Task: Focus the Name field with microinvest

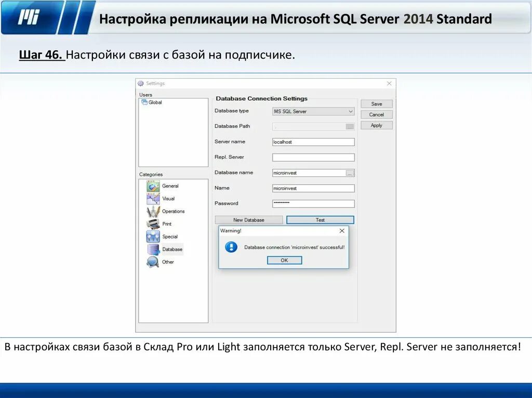Action: tap(313, 188)
